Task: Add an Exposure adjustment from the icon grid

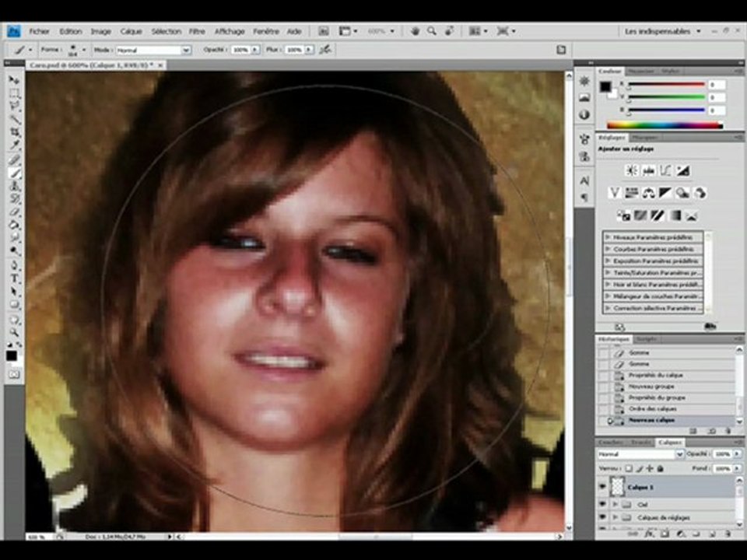Action: click(x=682, y=170)
